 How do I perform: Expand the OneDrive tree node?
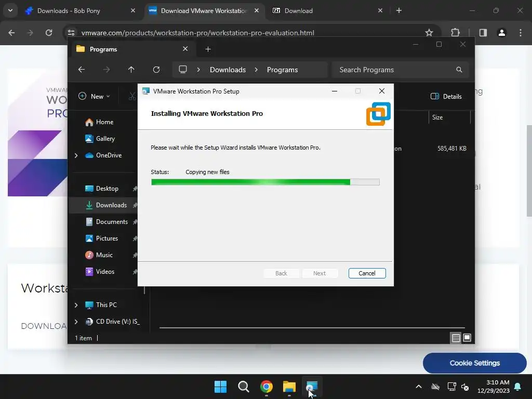(76, 155)
